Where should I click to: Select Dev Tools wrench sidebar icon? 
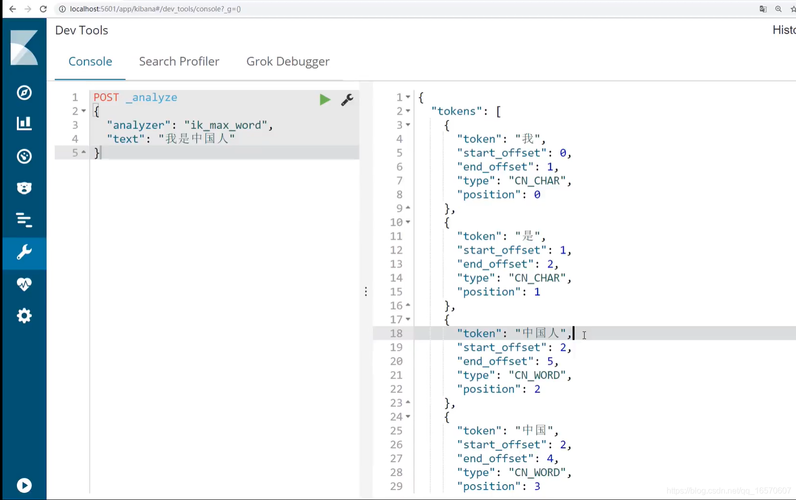pyautogui.click(x=24, y=252)
